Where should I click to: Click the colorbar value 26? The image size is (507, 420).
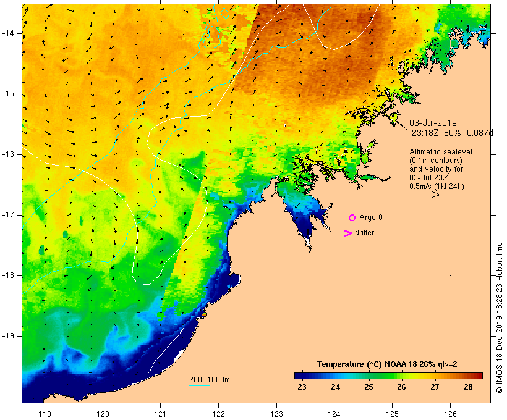point(402,387)
